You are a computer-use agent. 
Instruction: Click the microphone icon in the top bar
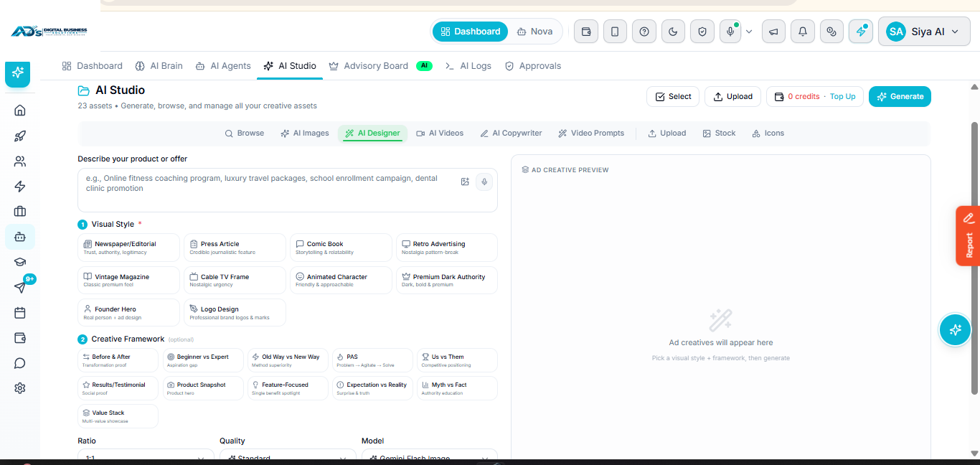pos(730,32)
